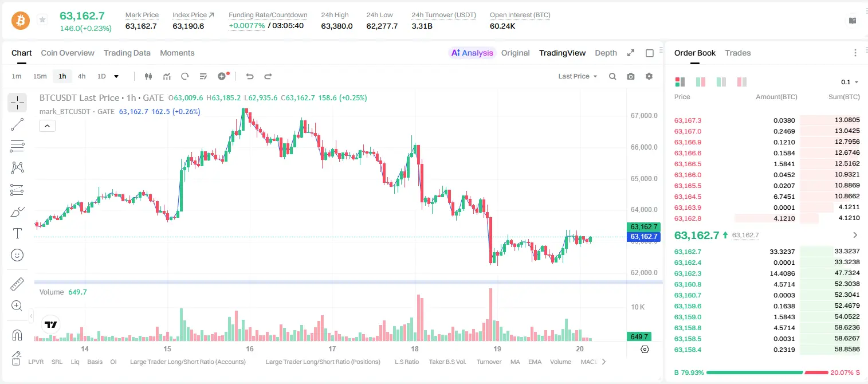Open chart settings gear icon
This screenshot has width=868, height=384.
pos(649,76)
